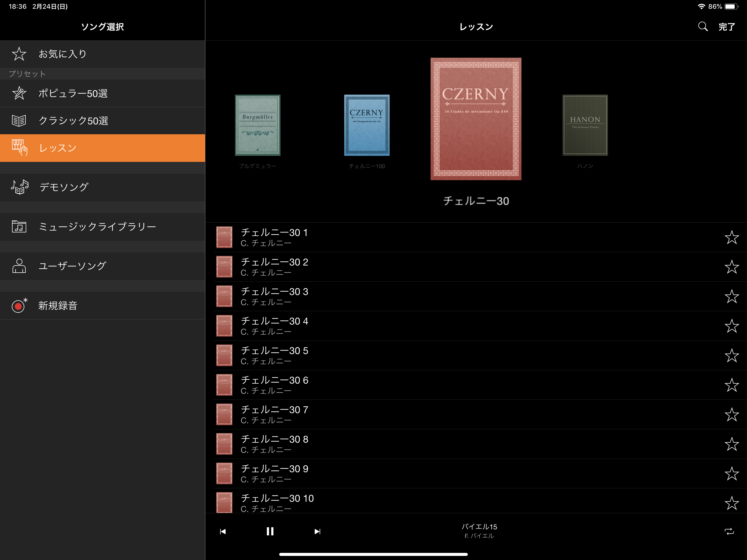Start 新規録音 new recording
The width and height of the screenshot is (747, 560).
coord(102,306)
